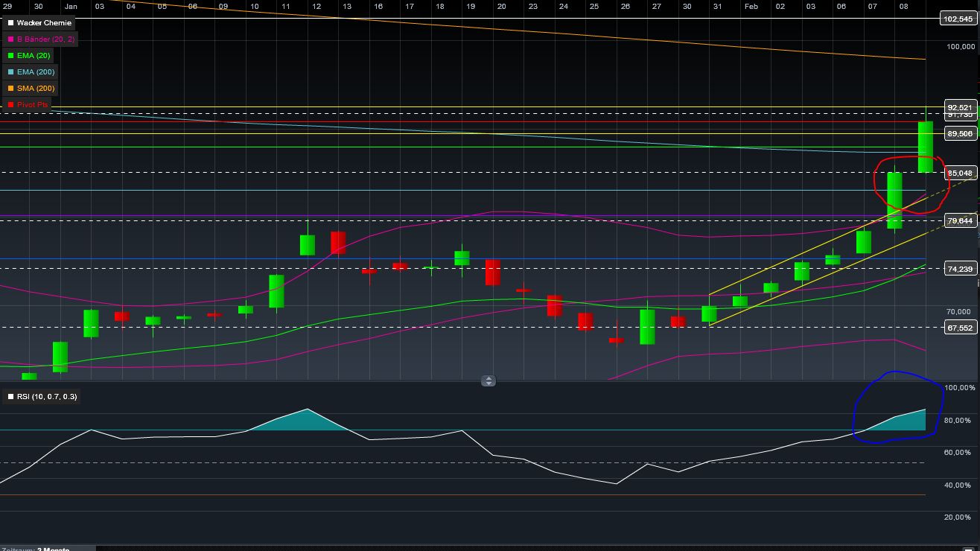The width and height of the screenshot is (980, 551).
Task: Toggle the EMA (20) indicator legend
Action: tap(35, 56)
